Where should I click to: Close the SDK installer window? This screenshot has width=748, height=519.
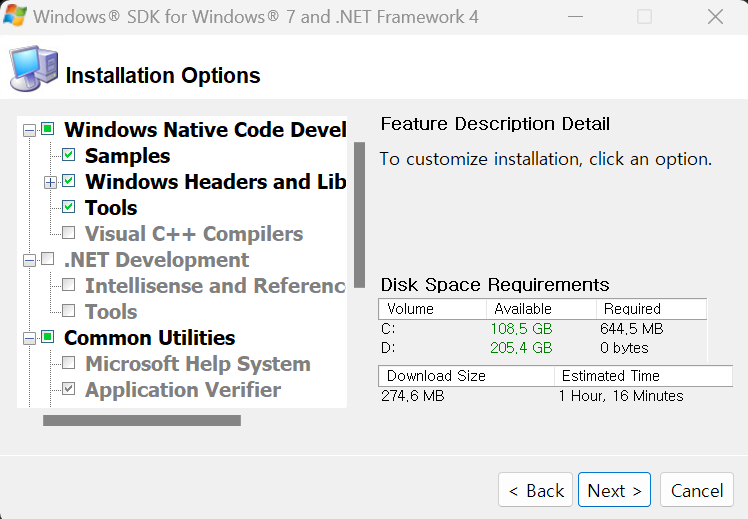coord(715,17)
